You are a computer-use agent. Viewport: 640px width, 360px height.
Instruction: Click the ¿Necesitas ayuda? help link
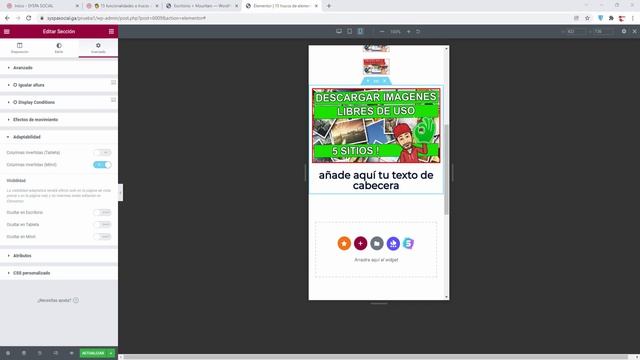[58, 300]
